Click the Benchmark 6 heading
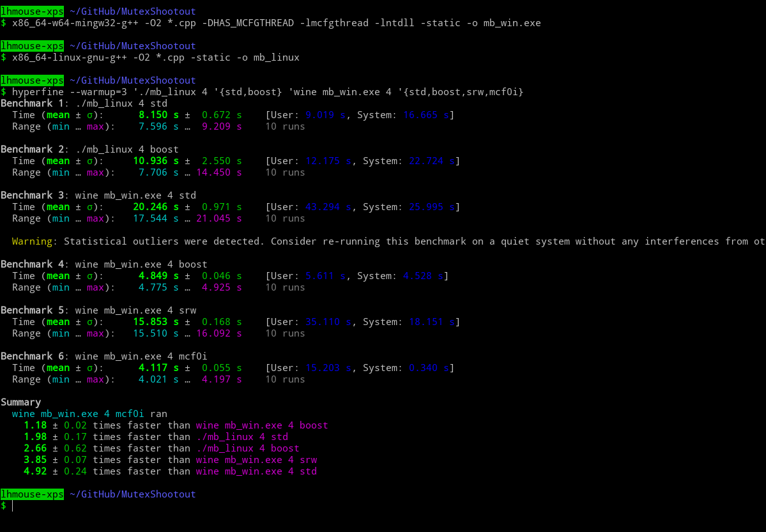766x532 pixels. [32, 356]
